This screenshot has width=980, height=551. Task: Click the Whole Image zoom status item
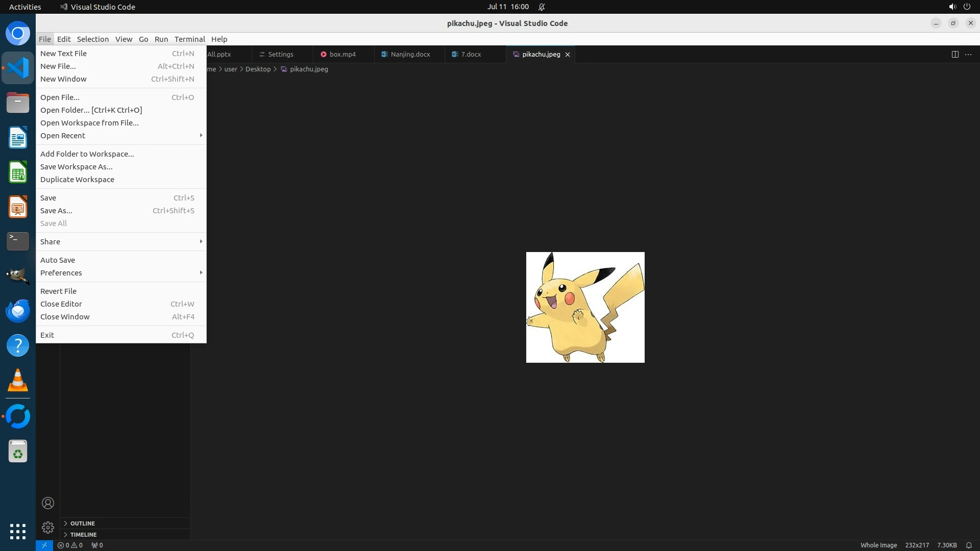(878, 545)
